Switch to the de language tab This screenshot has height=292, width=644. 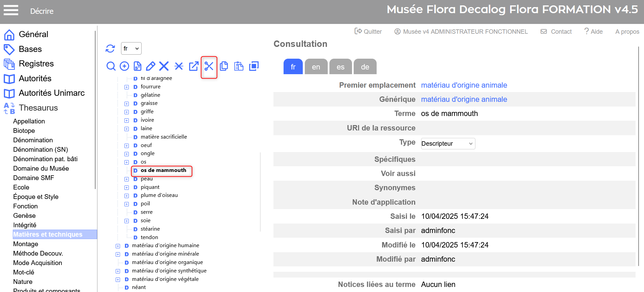coord(365,67)
